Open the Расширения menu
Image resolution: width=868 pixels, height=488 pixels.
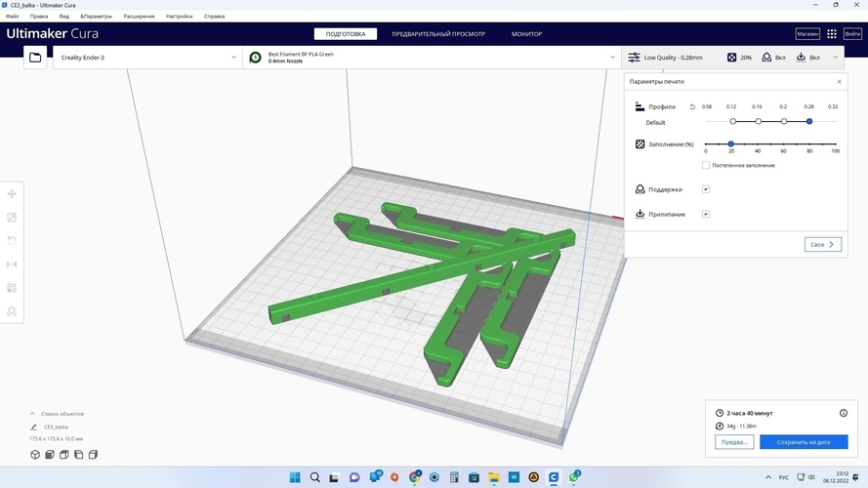click(x=139, y=17)
